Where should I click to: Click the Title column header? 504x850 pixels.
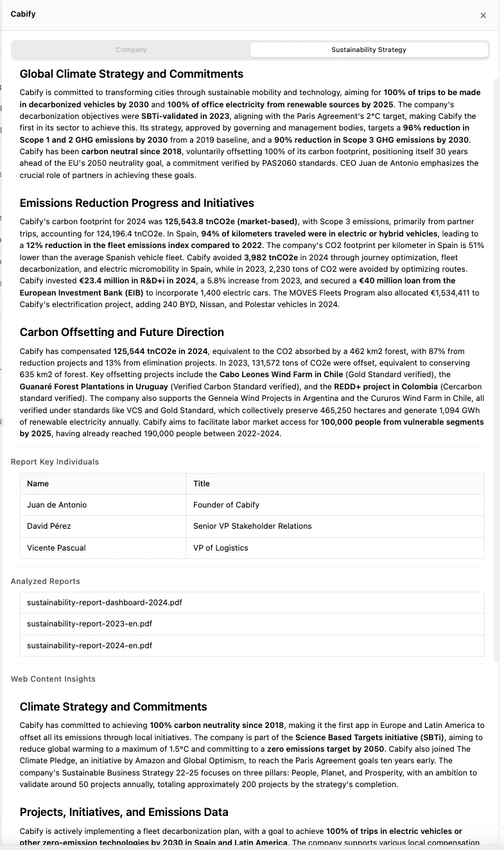pos(200,484)
